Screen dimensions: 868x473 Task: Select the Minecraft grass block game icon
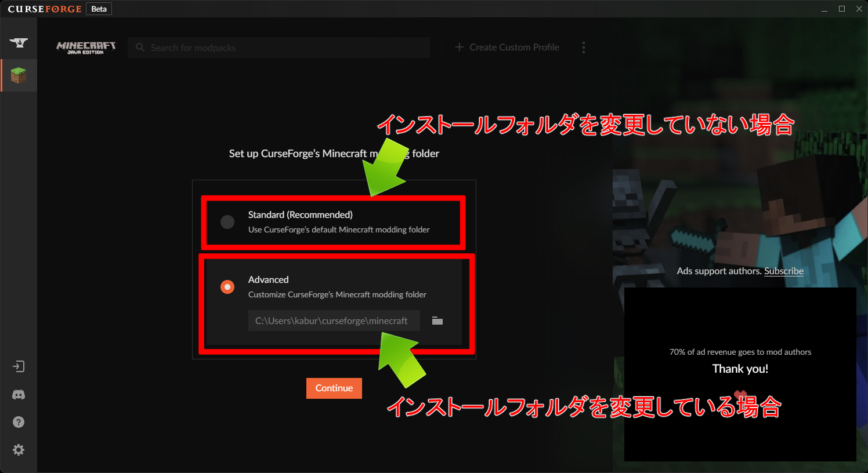click(x=19, y=75)
